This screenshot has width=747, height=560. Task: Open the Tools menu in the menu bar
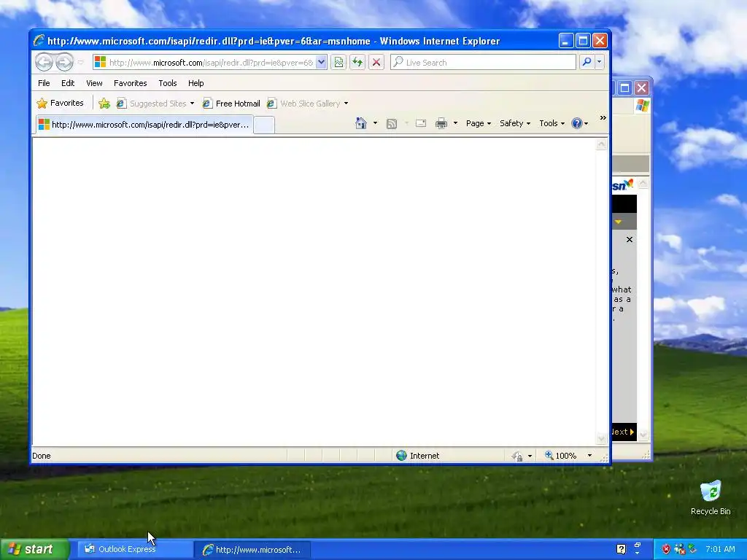click(168, 83)
